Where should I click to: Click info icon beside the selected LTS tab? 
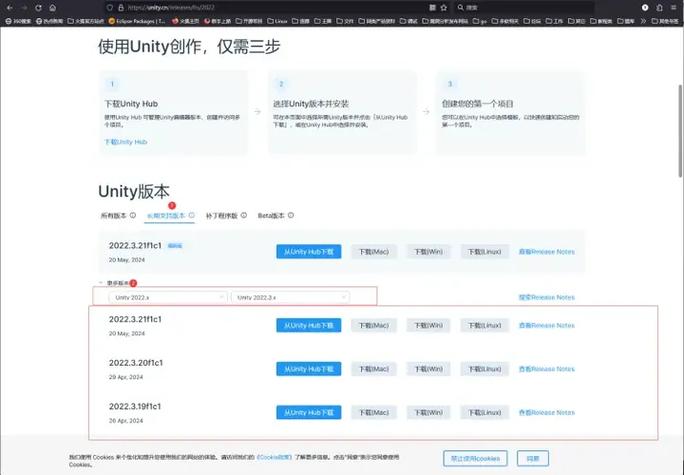click(192, 215)
